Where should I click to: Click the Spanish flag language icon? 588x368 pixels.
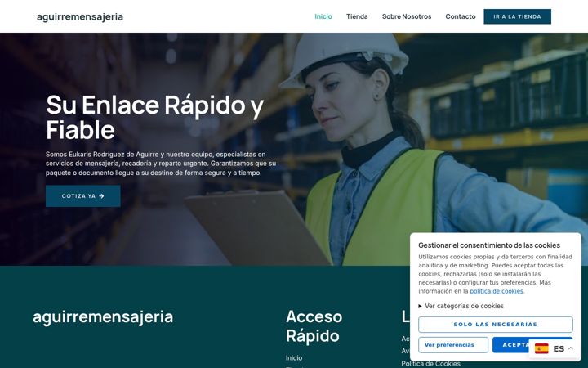[x=541, y=349]
